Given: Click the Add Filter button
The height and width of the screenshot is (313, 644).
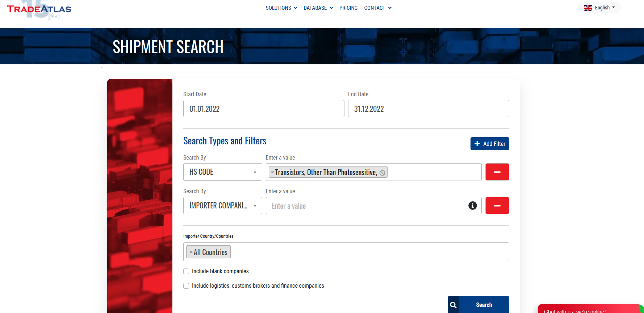Looking at the screenshot, I should [489, 144].
